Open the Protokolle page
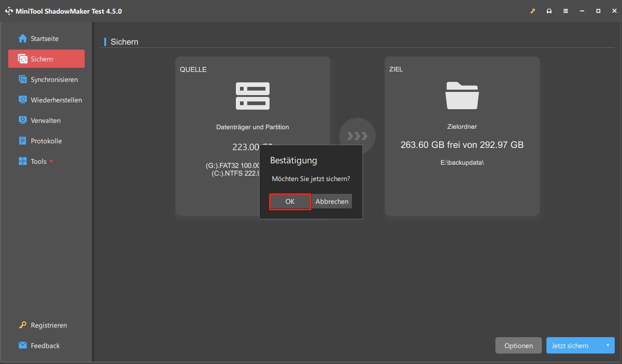Viewport: 622px width, 364px height. point(46,141)
